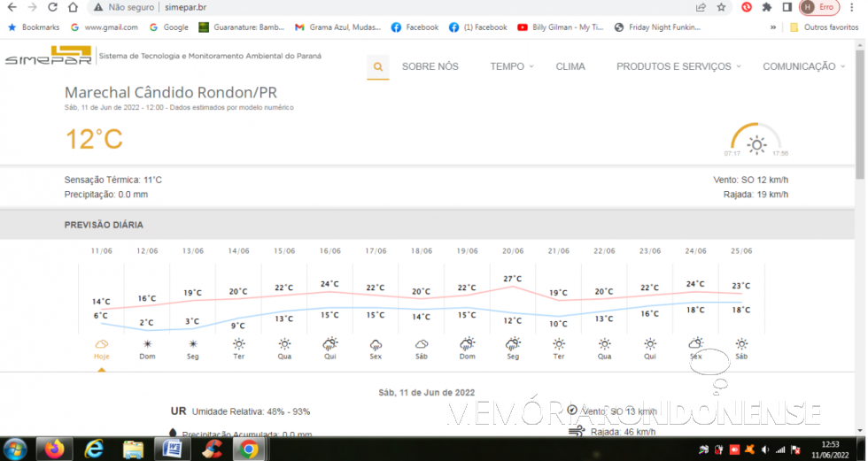Open the Guaranature bookmark
Viewport: 868px width, 461px height.
coord(241,27)
